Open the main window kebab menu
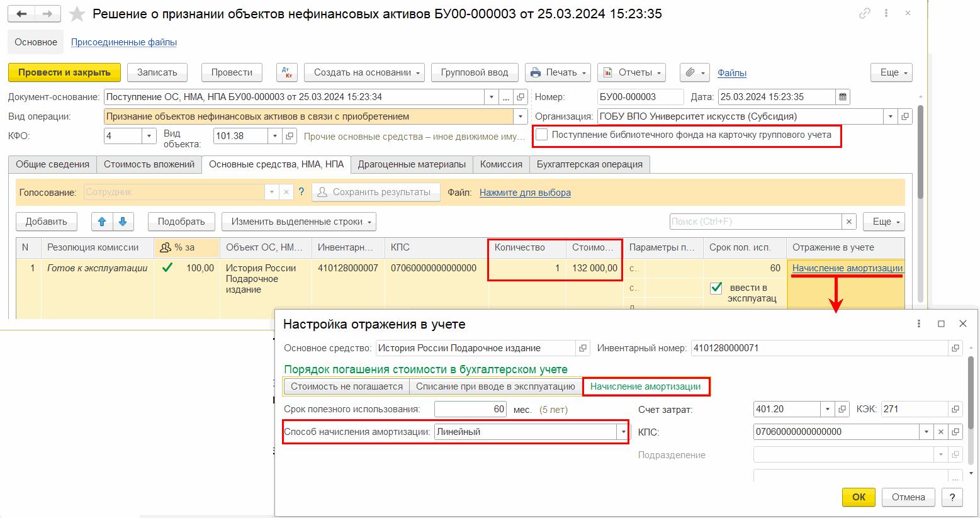 click(x=886, y=13)
